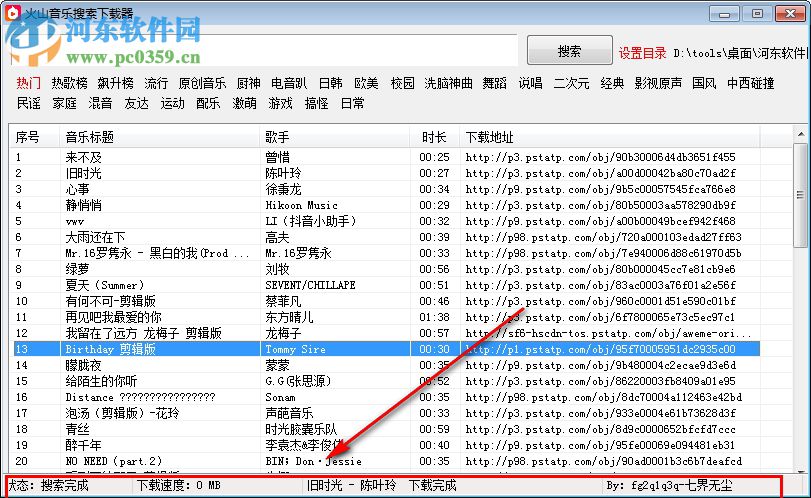
Task: Click the song list vertical scrollbar thumb
Action: click(800, 197)
